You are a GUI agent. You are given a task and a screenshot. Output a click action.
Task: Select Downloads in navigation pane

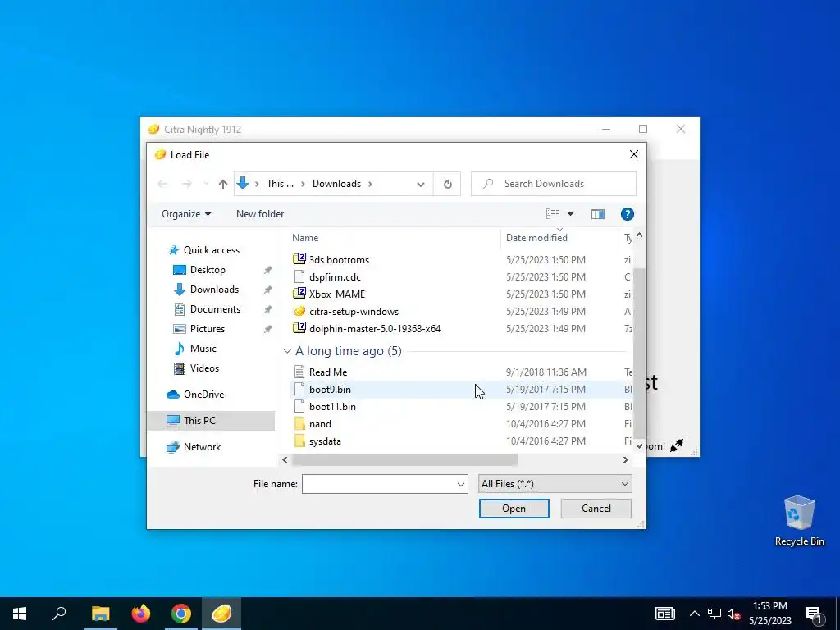click(x=214, y=290)
